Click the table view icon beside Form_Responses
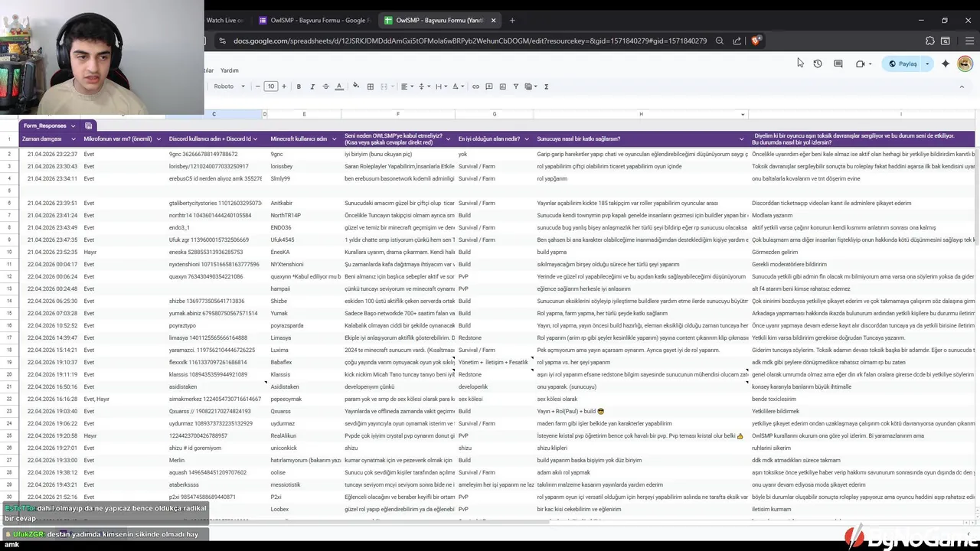This screenshot has height=551, width=980. point(89,126)
